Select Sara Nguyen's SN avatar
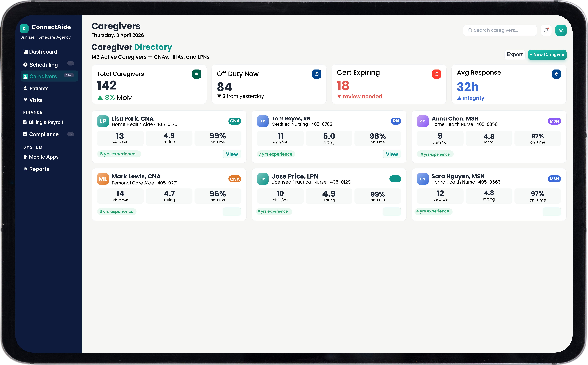The image size is (588, 365). coord(423,179)
